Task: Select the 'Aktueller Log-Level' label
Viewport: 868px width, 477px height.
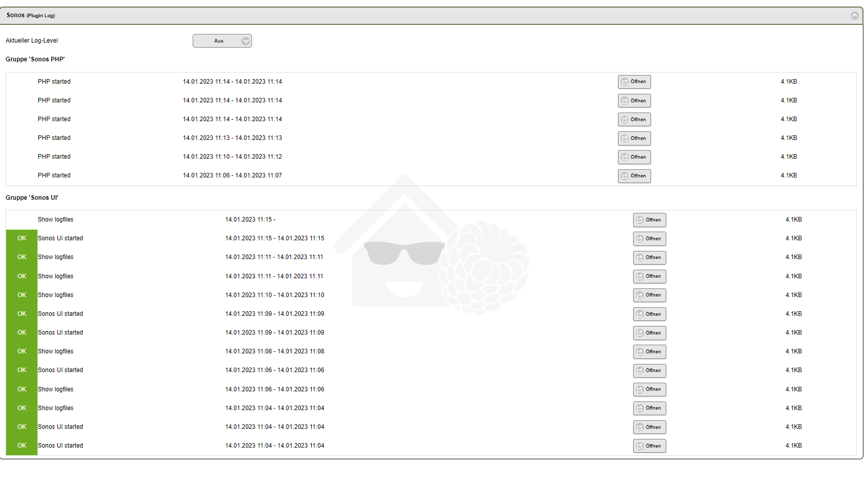Action: (x=31, y=41)
